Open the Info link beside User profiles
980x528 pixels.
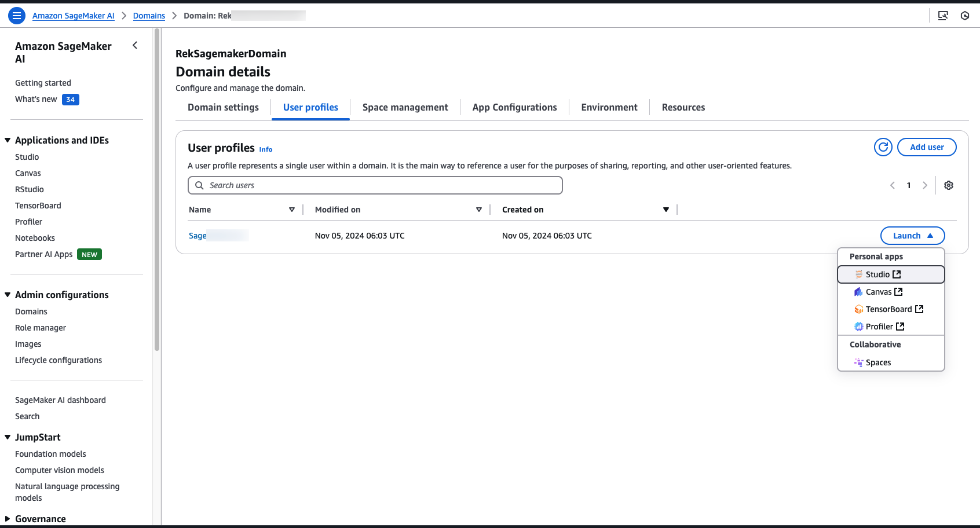(266, 149)
